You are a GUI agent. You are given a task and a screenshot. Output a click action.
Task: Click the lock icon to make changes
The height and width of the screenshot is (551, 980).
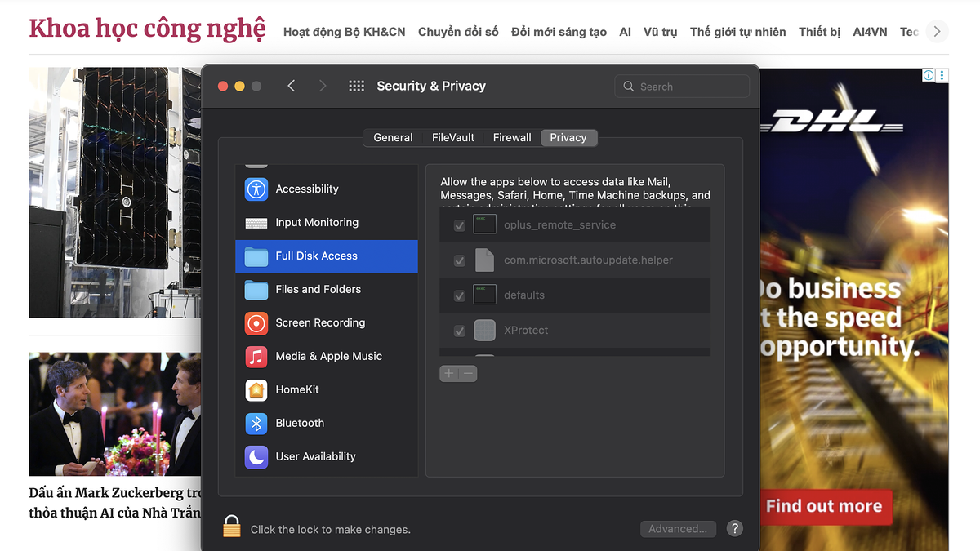[x=232, y=527]
